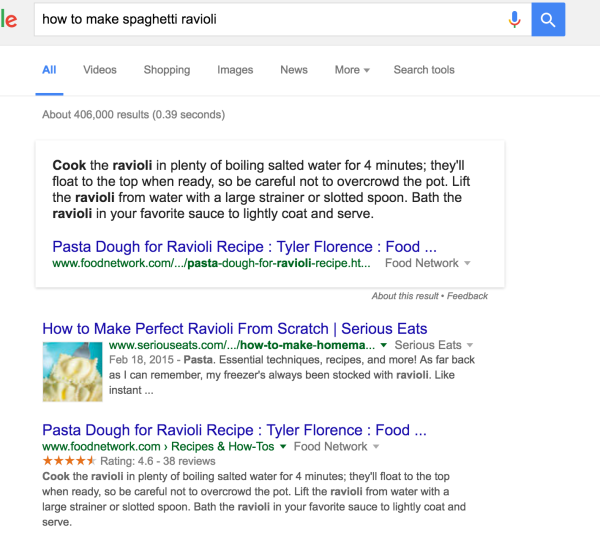Switch to the Shopping tab
This screenshot has width=600, height=535.
pos(167,70)
